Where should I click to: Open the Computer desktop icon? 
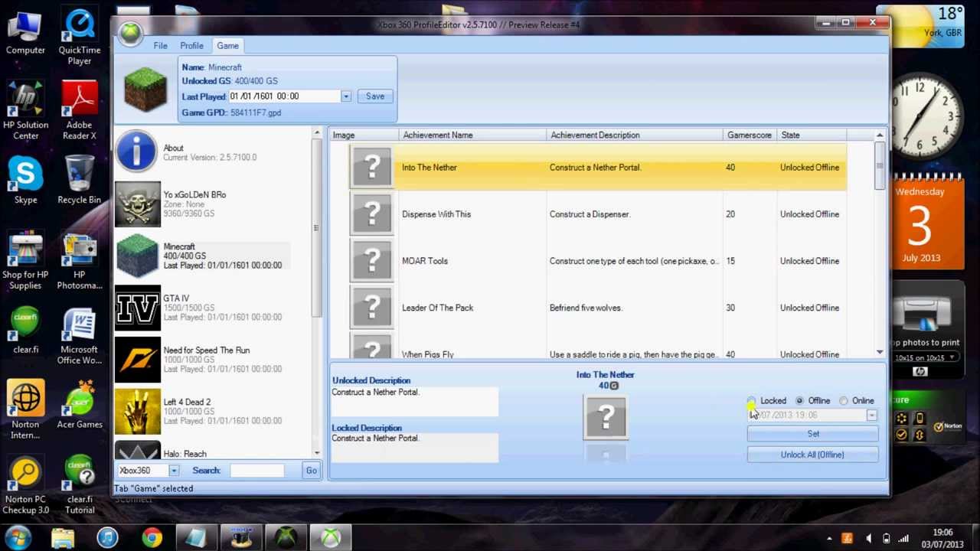25,34
